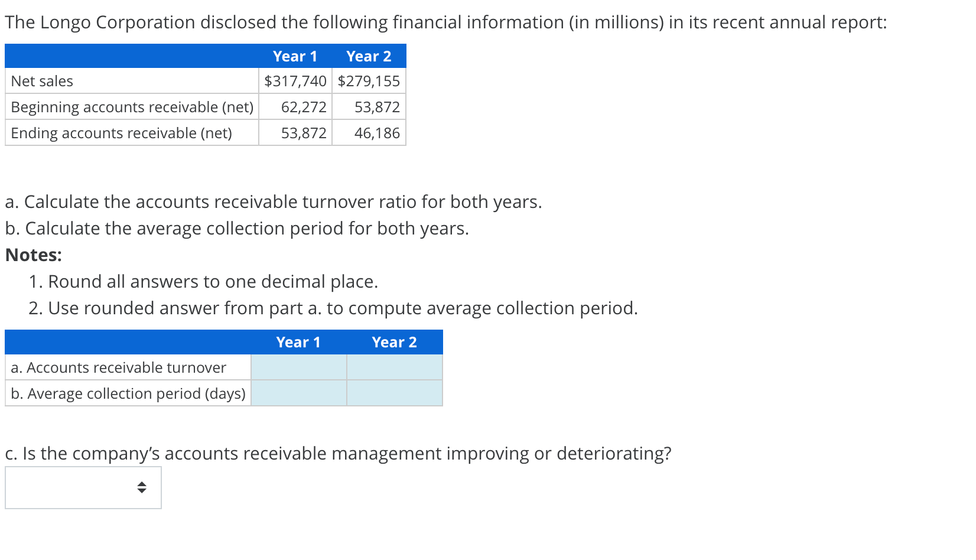Click the Year 1 column header in data table
Screen dimensions: 976x560
coord(295,56)
